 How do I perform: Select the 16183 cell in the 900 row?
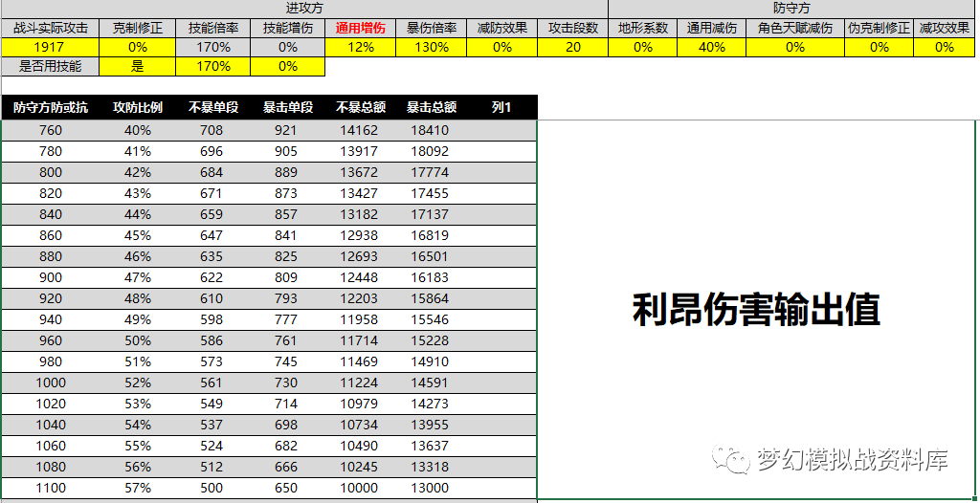coord(430,277)
